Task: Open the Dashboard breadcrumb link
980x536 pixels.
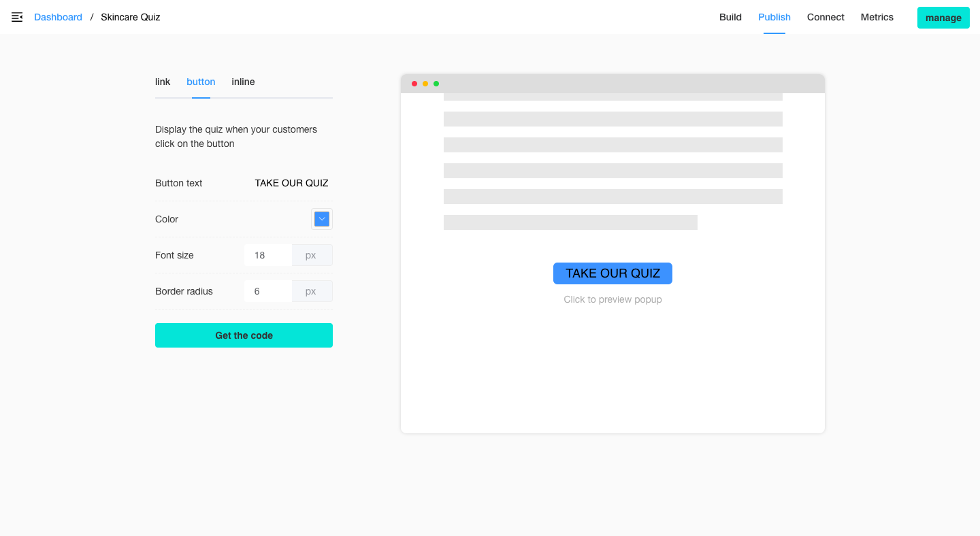Action: (58, 17)
